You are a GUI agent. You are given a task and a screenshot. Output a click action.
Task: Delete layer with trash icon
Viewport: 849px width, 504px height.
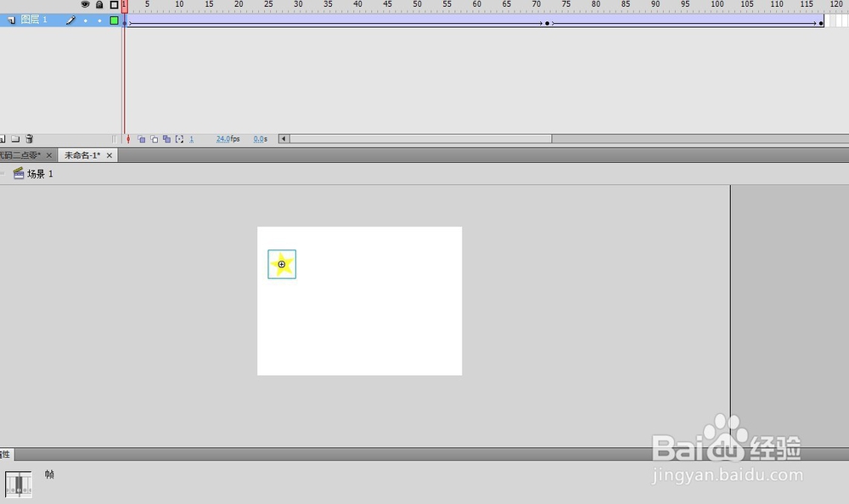coord(30,139)
